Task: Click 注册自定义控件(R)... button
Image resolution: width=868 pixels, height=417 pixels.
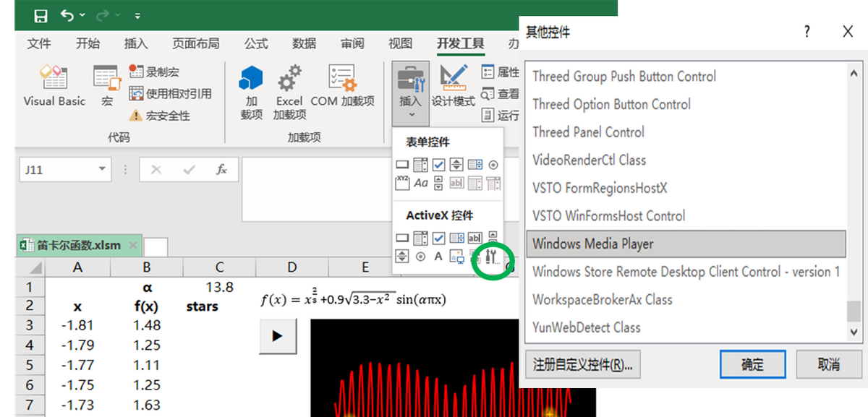Action: pos(583,364)
